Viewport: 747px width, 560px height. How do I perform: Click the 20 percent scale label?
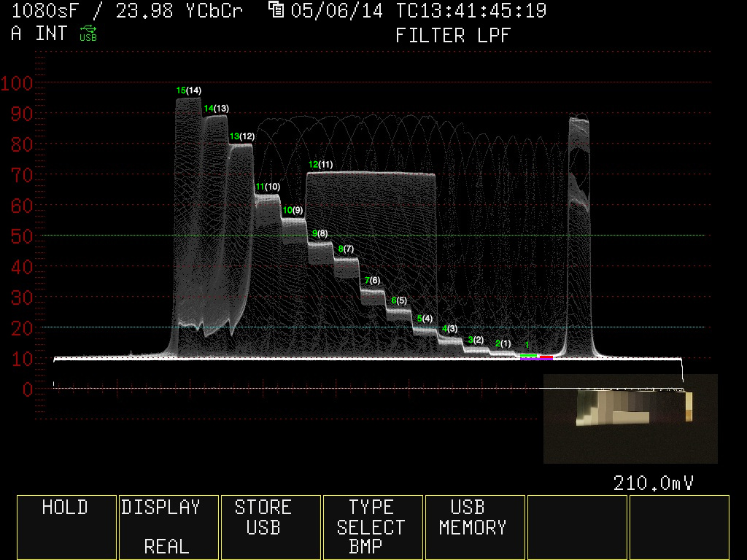click(21, 329)
